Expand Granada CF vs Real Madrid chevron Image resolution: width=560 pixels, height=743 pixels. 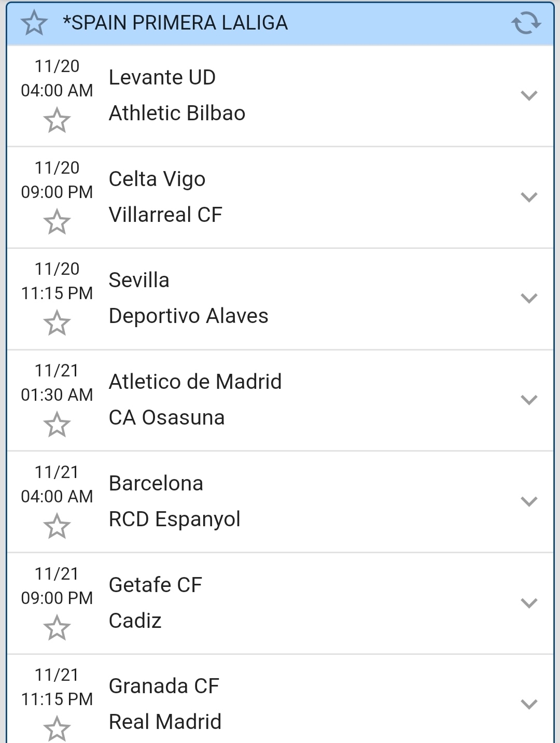pos(528,704)
